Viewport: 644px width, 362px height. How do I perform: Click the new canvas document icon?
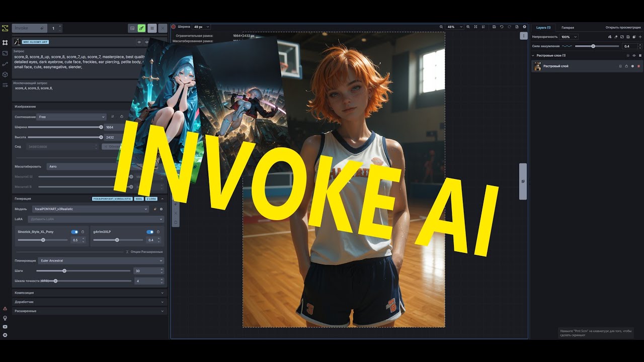point(517,27)
